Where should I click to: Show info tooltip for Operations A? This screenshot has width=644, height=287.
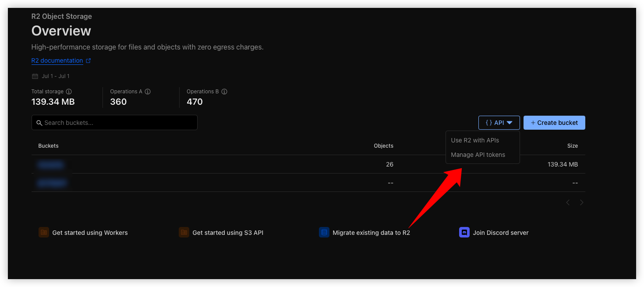coord(148,92)
